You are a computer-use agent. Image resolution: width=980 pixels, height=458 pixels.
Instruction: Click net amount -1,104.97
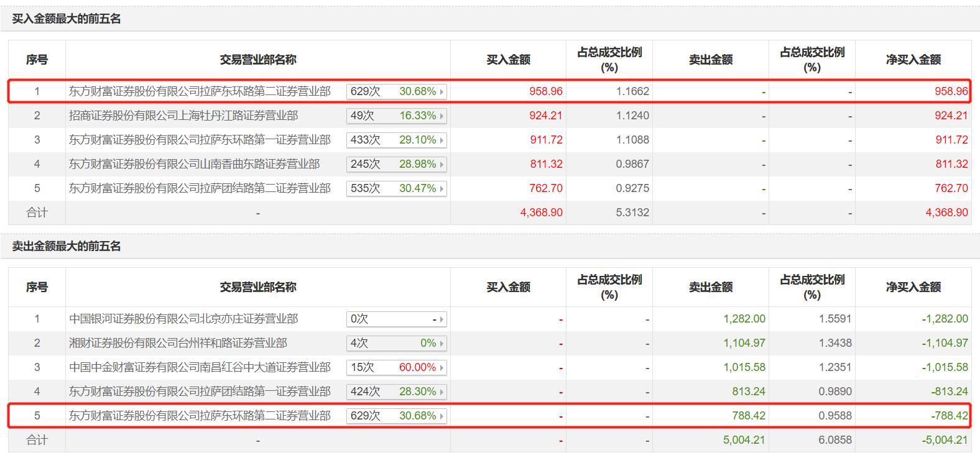945,343
